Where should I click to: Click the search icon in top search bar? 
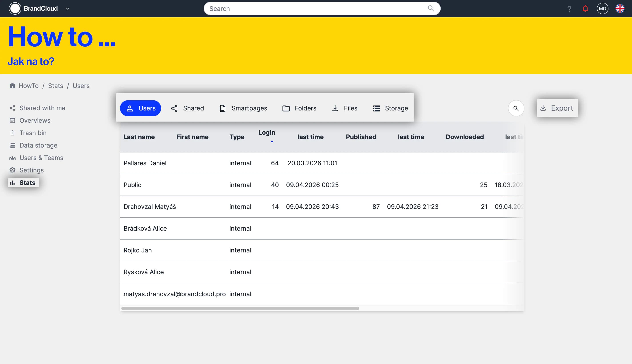431,8
